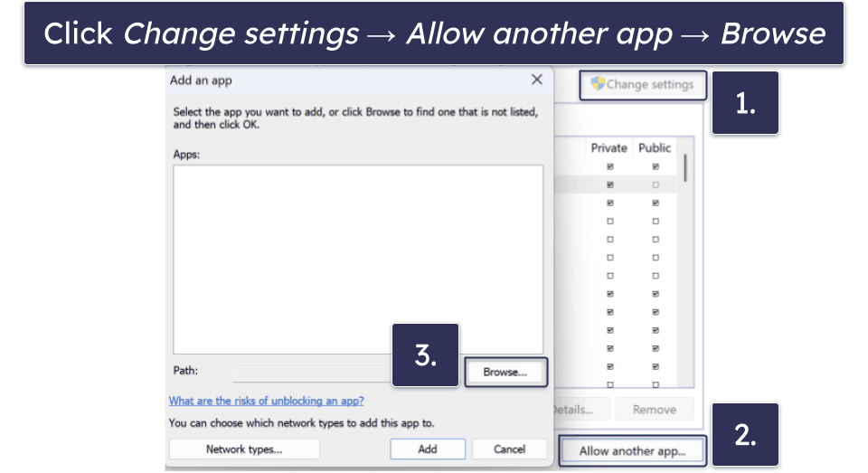Click the Allow another app... button
The width and height of the screenshot is (868, 473).
632,451
